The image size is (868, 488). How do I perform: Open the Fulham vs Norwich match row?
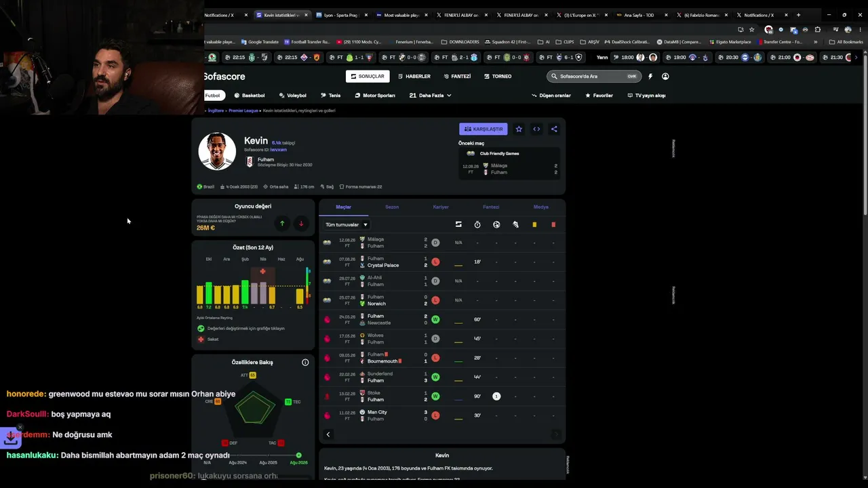442,300
